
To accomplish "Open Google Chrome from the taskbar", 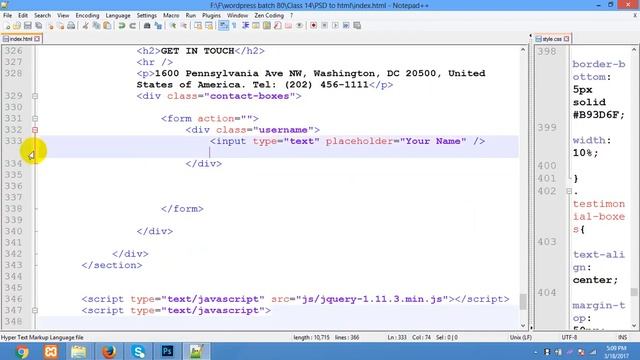I will pyautogui.click(x=22, y=351).
